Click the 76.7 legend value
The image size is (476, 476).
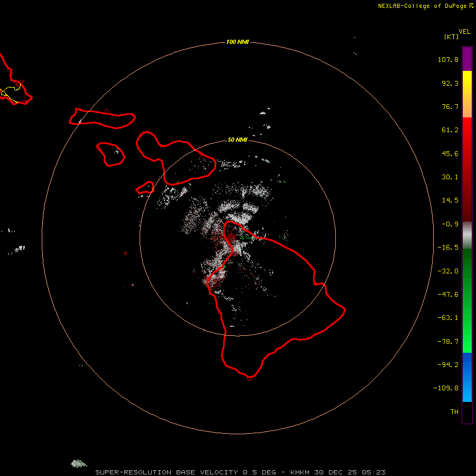(450, 106)
